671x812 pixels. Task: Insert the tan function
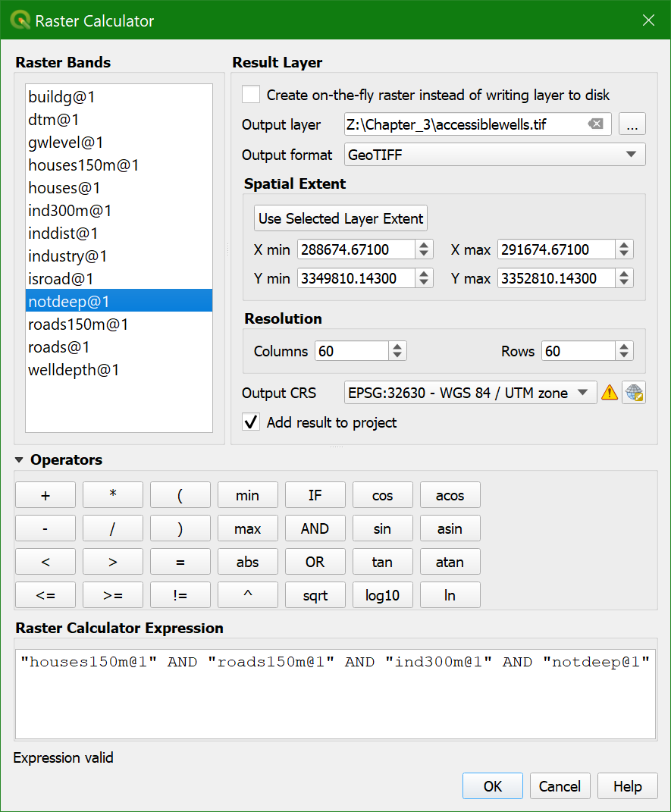(x=383, y=562)
